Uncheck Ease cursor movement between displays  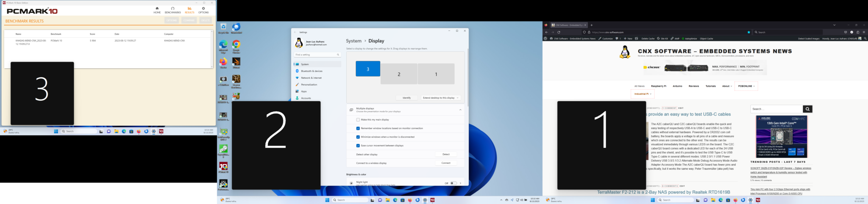pos(358,146)
